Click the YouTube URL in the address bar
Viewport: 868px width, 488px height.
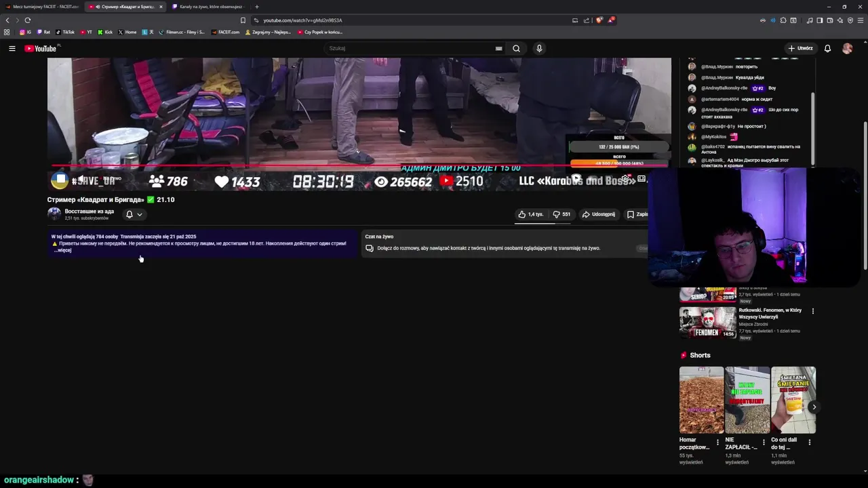(302, 20)
